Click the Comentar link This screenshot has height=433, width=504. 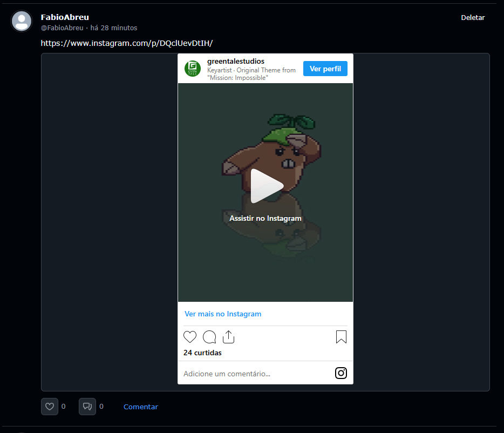click(x=140, y=406)
